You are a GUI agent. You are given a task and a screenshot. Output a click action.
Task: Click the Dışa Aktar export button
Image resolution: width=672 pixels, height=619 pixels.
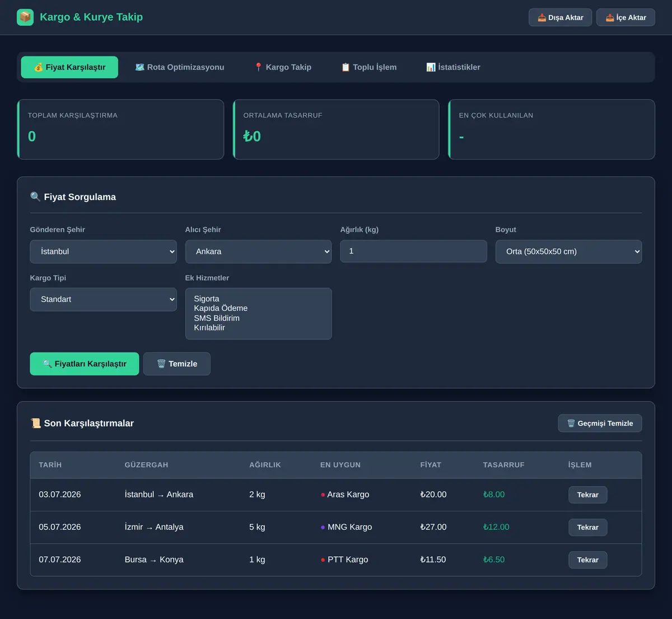pos(560,17)
